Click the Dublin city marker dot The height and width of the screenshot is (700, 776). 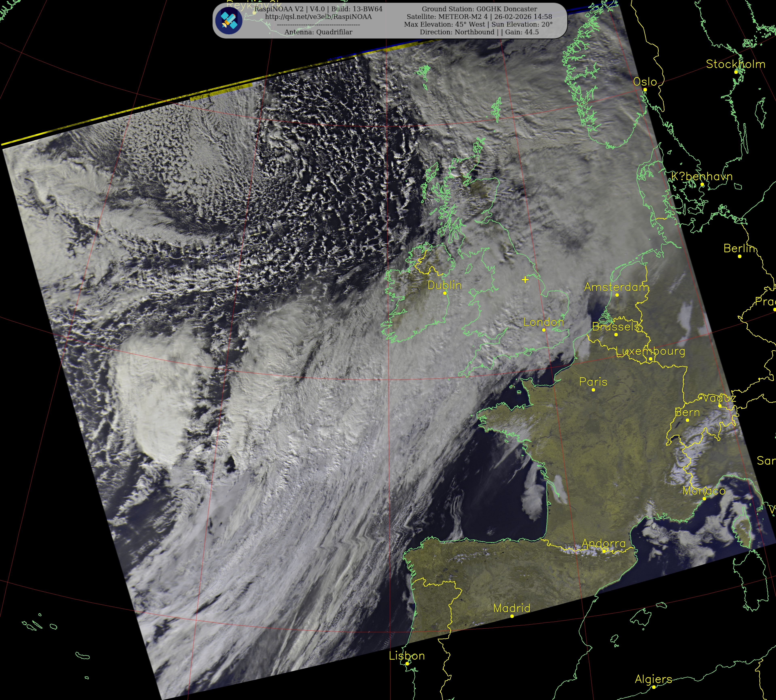[x=445, y=293]
